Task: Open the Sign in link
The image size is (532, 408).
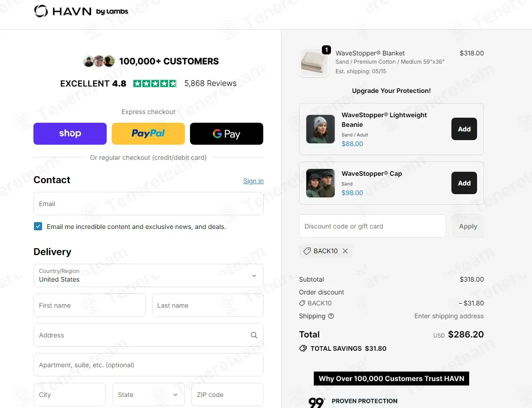Action: tap(253, 181)
